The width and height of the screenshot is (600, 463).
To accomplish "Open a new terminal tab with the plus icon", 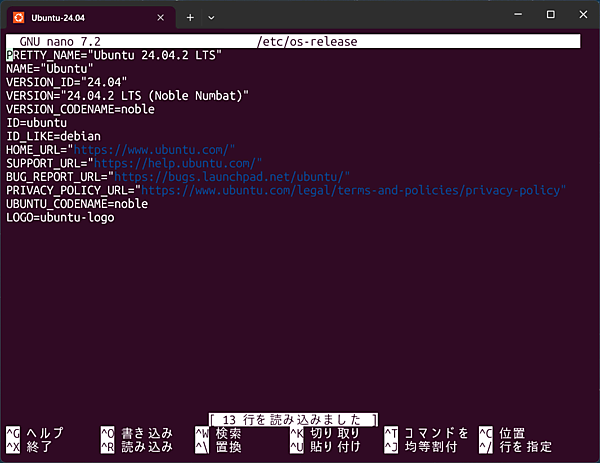I will [190, 17].
